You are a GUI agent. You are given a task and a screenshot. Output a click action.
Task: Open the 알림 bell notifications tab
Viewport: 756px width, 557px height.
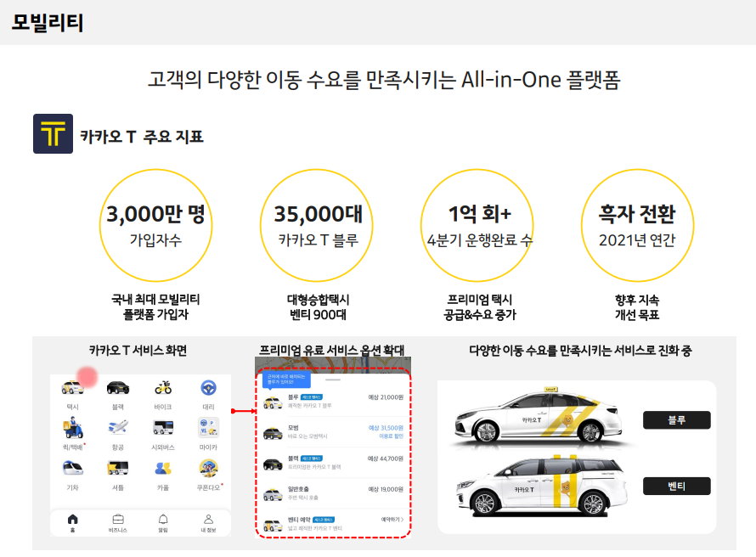coord(163,523)
